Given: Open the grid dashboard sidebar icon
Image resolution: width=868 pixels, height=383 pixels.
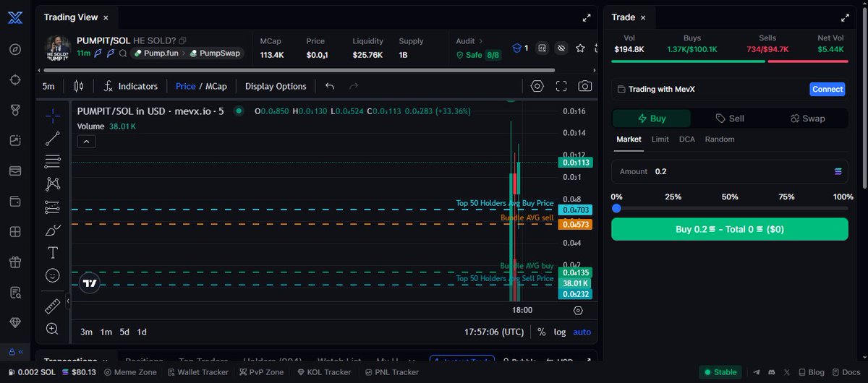Looking at the screenshot, I should 15,231.
